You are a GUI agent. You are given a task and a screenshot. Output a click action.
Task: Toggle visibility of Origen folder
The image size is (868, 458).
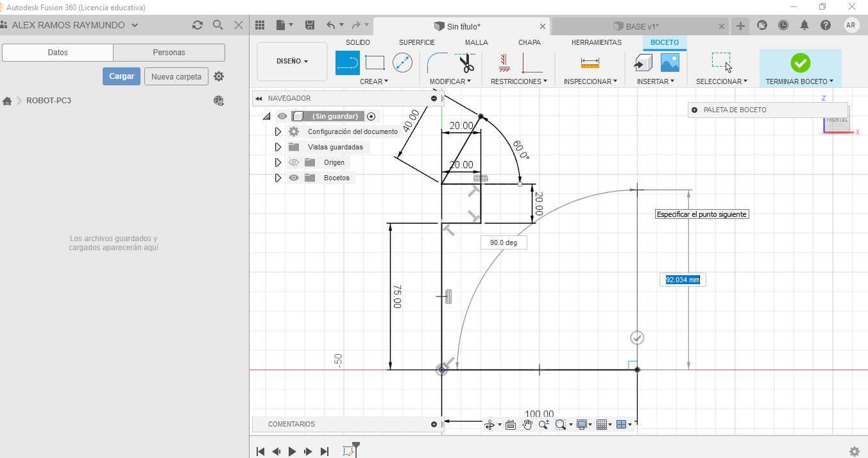[x=294, y=162]
